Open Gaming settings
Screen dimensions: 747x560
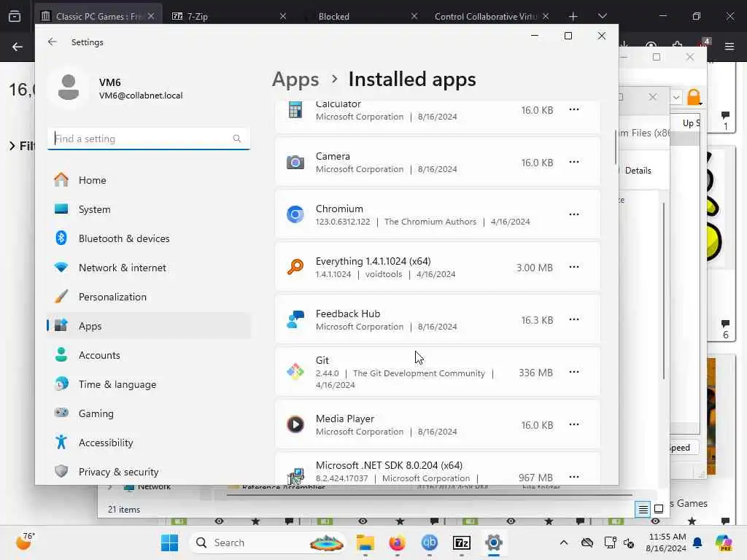149,413
